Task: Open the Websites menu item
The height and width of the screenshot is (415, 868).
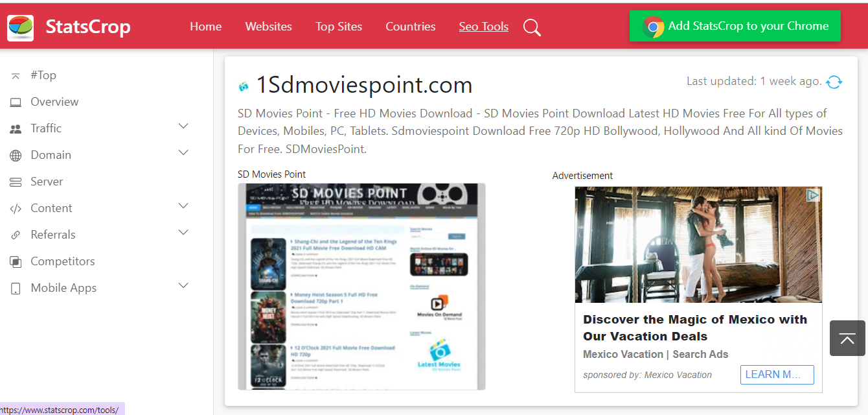Action: pos(268,27)
